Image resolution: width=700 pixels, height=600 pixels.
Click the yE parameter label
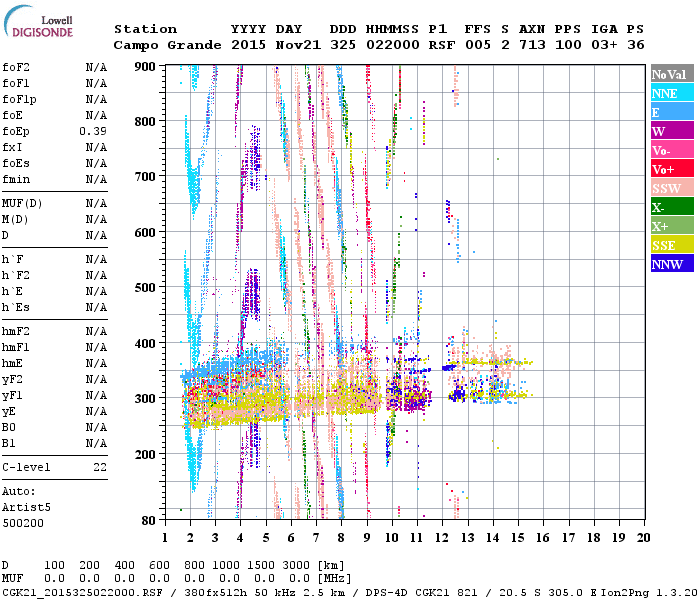[9, 412]
